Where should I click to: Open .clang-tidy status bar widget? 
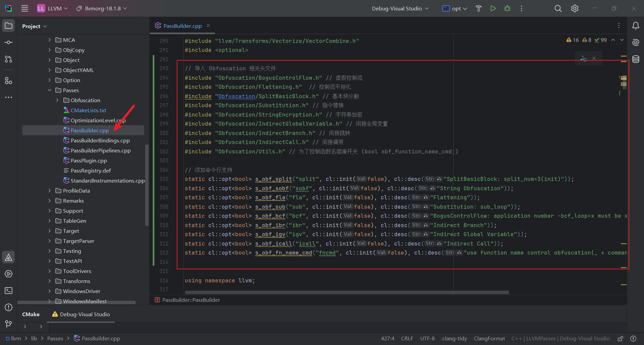tap(454, 338)
